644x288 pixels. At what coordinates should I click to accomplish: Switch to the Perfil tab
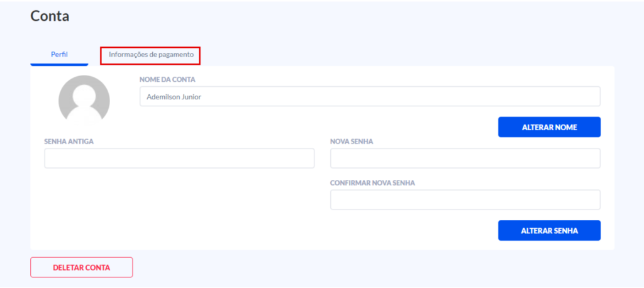tap(59, 55)
